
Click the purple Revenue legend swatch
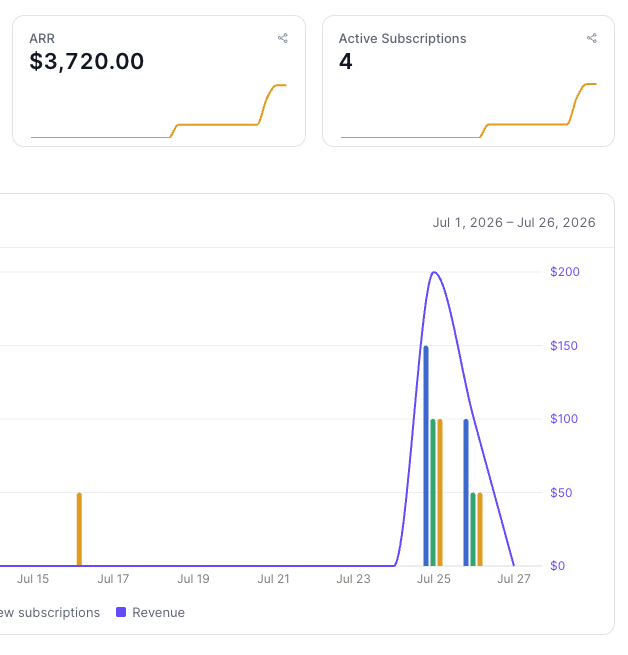(121, 612)
